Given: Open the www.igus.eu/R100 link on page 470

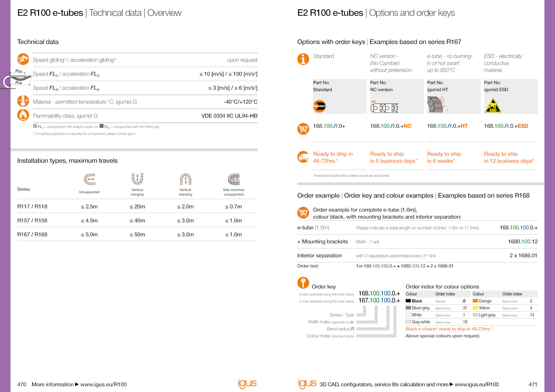Looking at the screenshot, I should point(103,384).
